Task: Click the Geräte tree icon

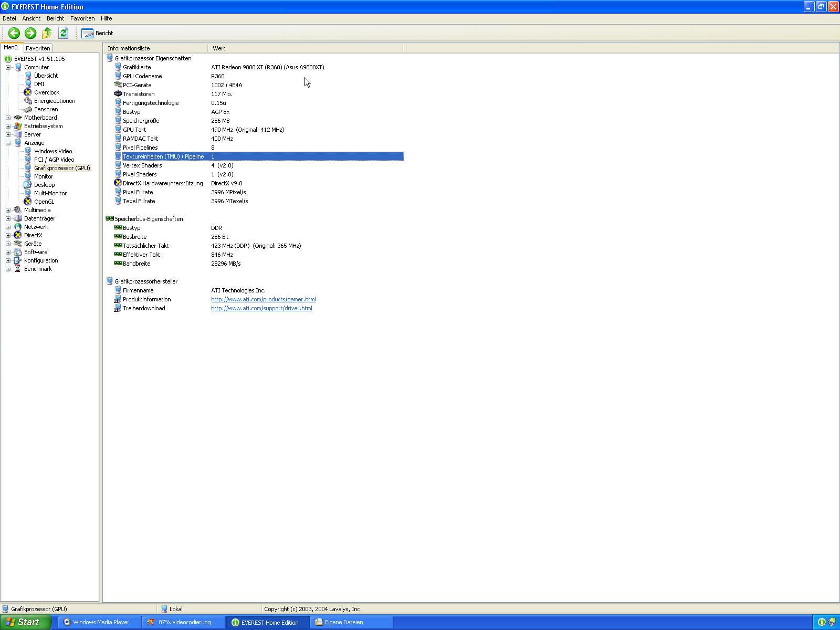Action: click(x=18, y=244)
